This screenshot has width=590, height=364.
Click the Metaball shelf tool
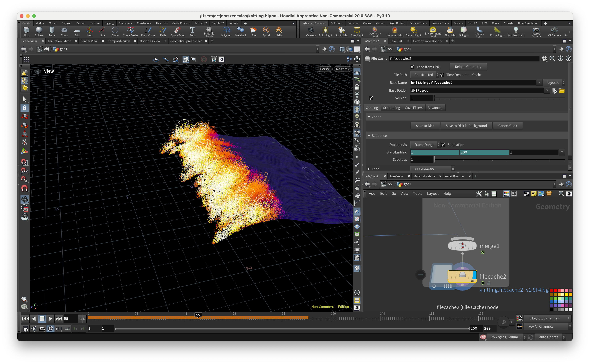tap(240, 32)
